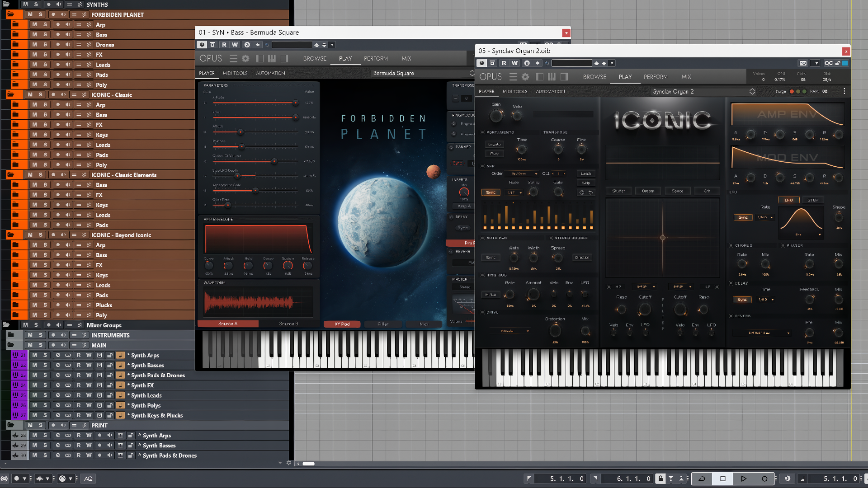Click XY pad crosshair in Synclav Organ
The image size is (868, 488).
663,238
